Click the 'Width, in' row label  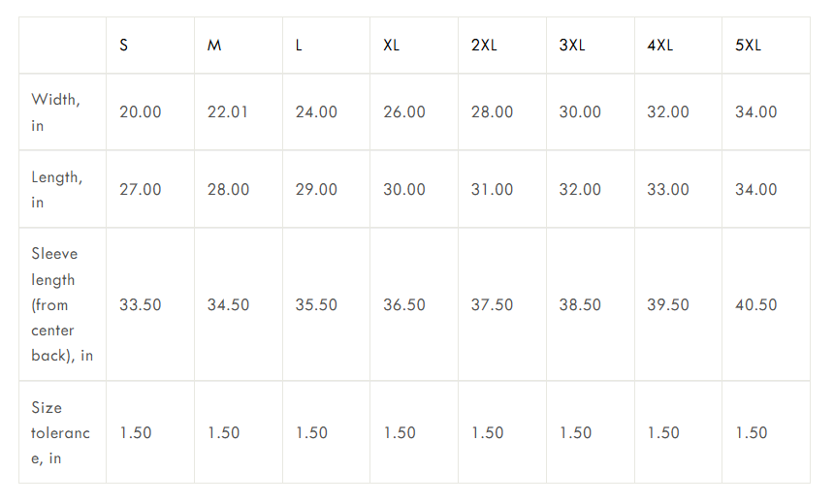click(x=55, y=112)
